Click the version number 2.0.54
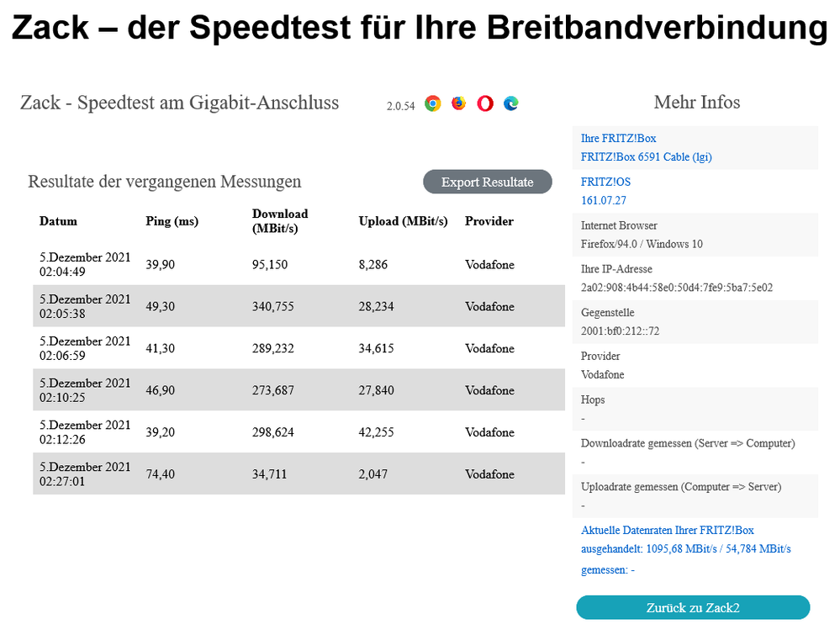Viewport: 840px width, 635px height. [400, 106]
